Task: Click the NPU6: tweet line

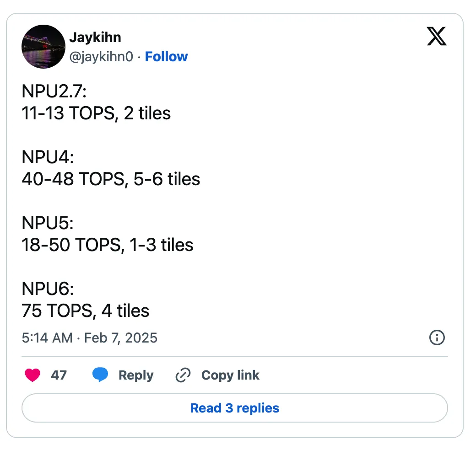Action: [48, 289]
